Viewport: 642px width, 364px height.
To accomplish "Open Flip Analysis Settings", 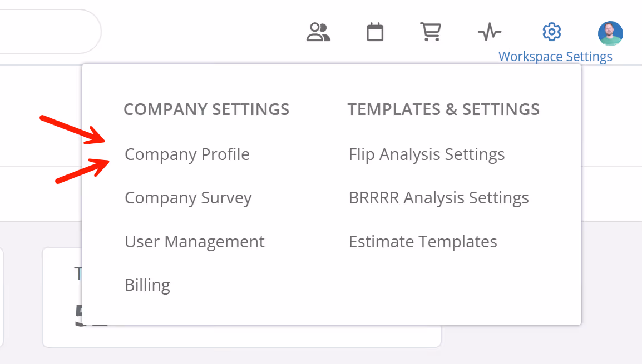I will pyautogui.click(x=427, y=154).
